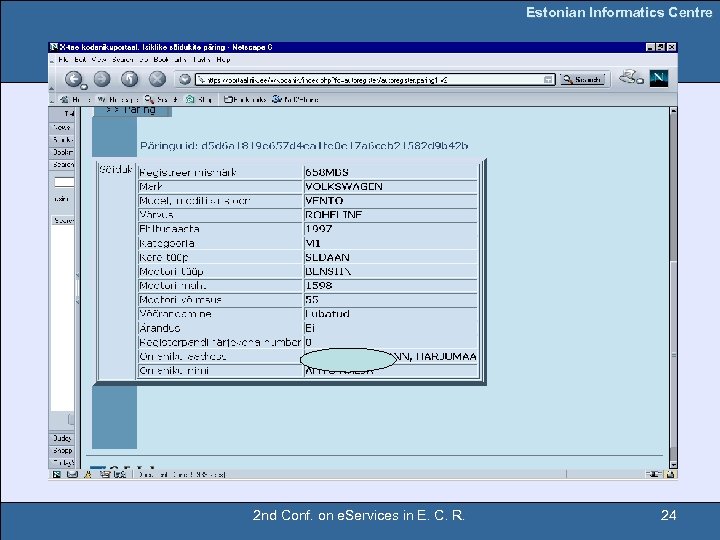Click the VOLKSWAGEN value cell

point(390,186)
